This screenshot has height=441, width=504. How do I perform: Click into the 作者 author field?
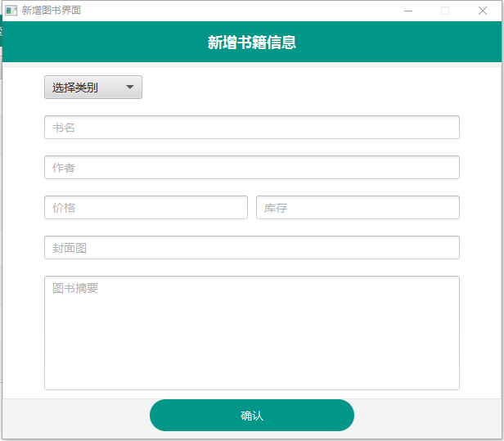pyautogui.click(x=252, y=168)
